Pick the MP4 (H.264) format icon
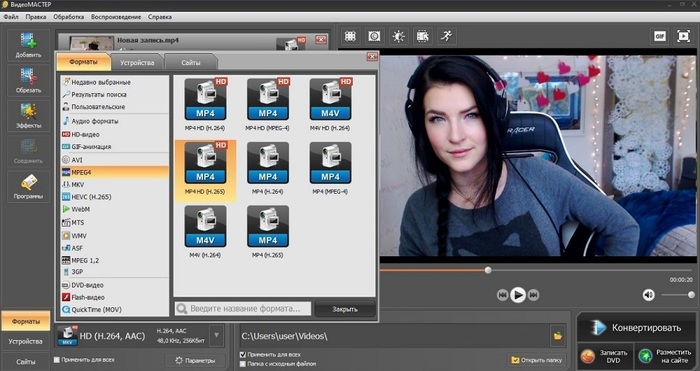This screenshot has height=371, width=700. [x=268, y=163]
